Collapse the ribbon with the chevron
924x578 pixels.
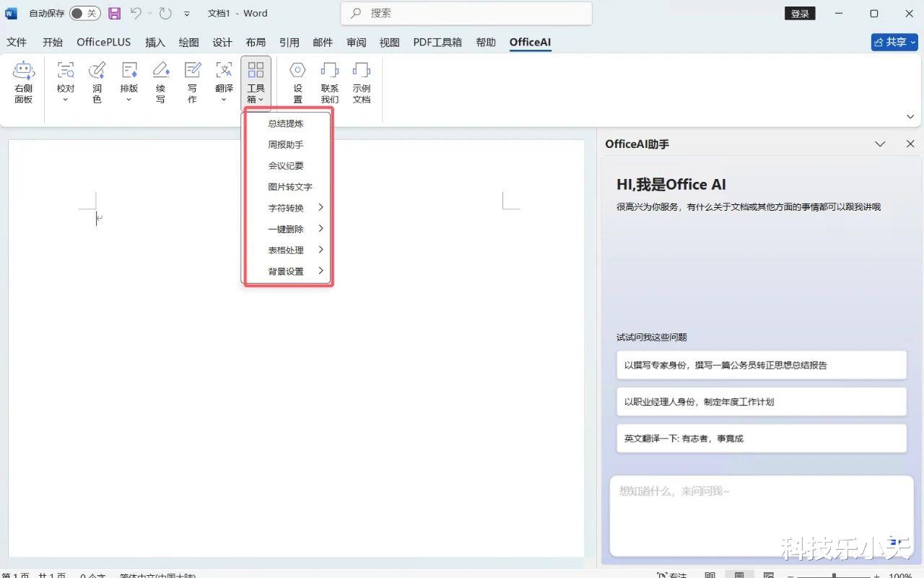point(910,116)
